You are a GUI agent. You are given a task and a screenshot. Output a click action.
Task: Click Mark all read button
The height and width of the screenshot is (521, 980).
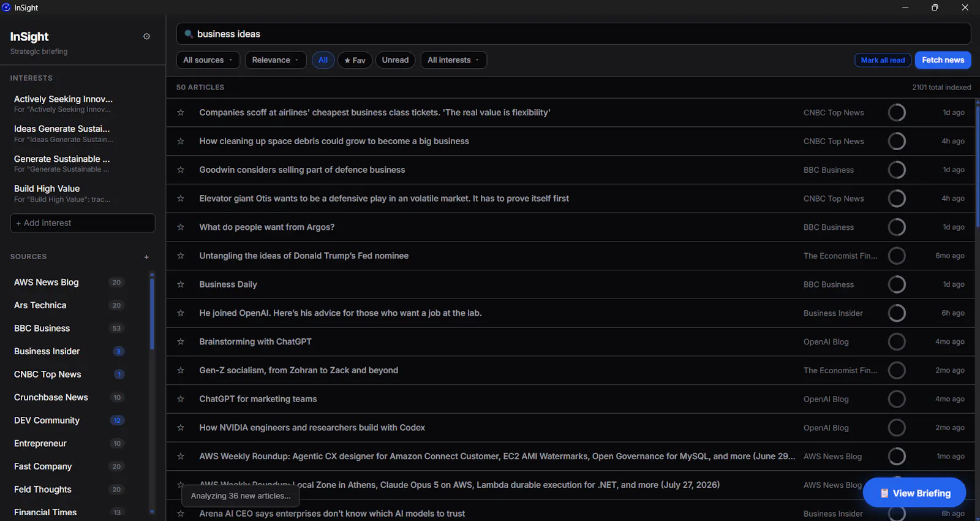[x=883, y=60]
